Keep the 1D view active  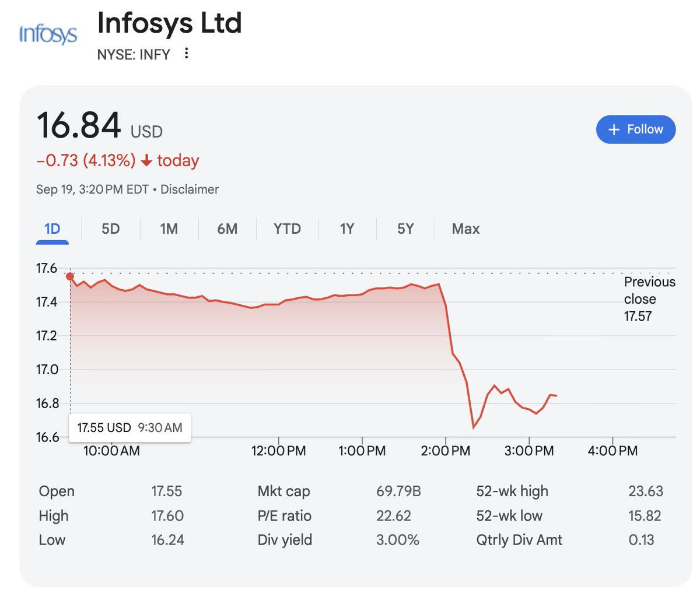(52, 229)
